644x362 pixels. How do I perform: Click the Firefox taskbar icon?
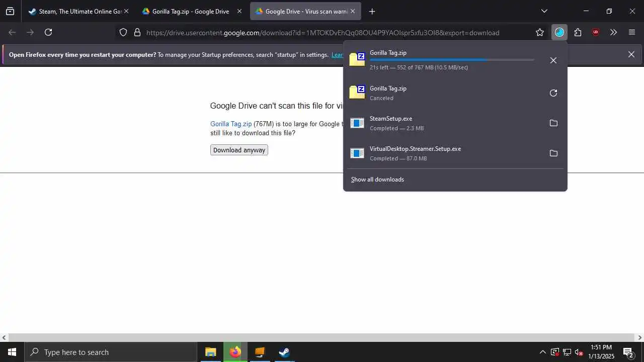click(235, 352)
